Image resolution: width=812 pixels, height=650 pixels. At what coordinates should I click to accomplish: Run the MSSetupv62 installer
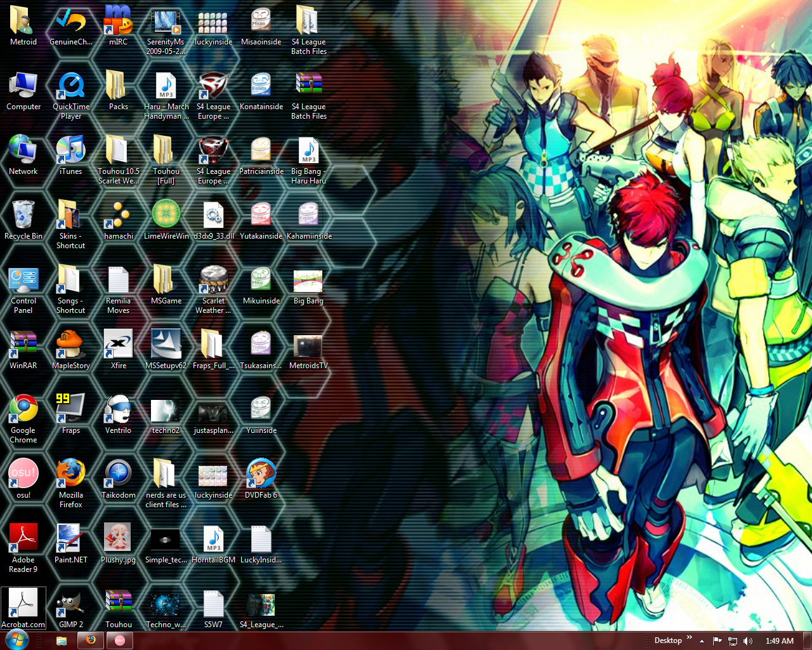tap(166, 350)
